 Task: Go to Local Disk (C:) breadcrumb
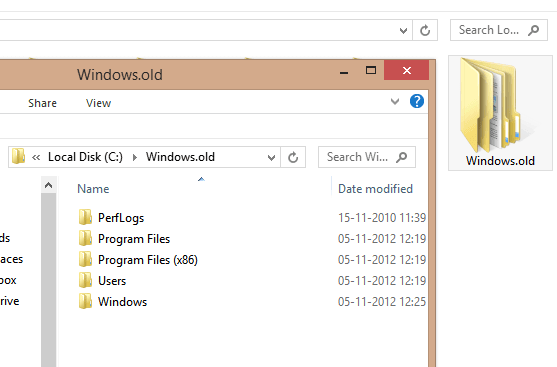85,157
